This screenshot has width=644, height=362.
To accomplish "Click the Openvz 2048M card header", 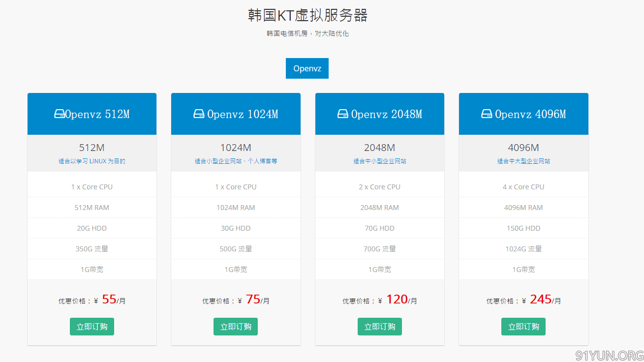I will [380, 114].
